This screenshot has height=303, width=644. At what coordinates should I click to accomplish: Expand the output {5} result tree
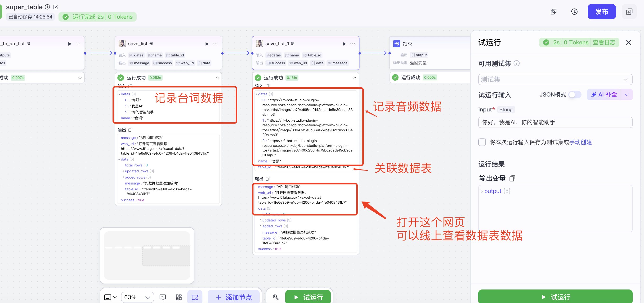482,191
